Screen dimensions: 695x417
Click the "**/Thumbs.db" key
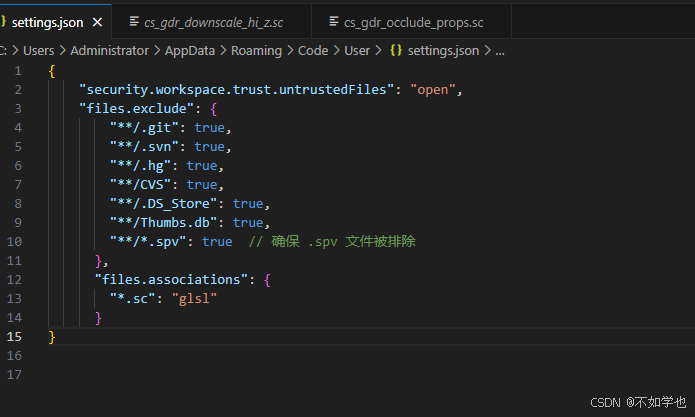click(164, 223)
